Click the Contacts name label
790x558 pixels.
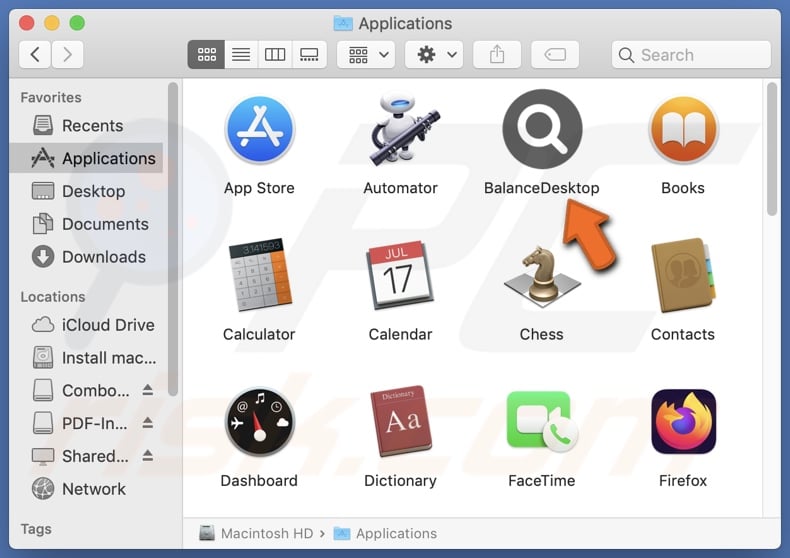point(683,334)
